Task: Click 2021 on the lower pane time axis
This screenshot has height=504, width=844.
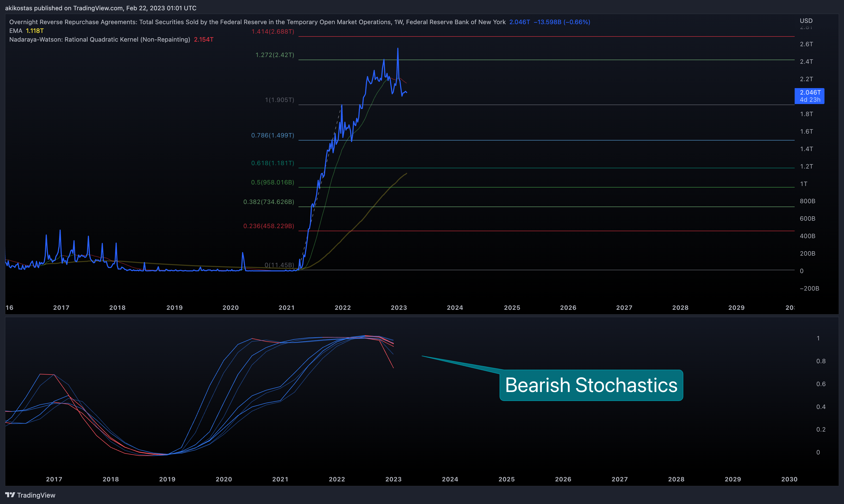Action: [x=280, y=479]
